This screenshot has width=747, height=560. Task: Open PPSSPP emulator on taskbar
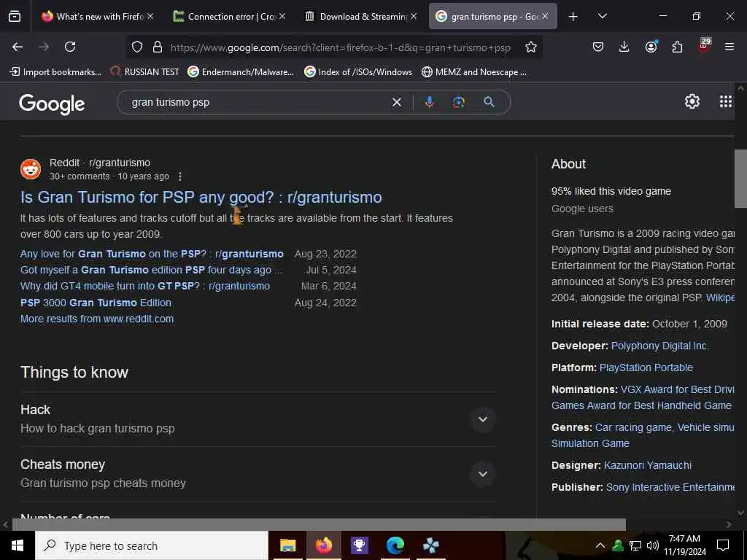pyautogui.click(x=430, y=545)
